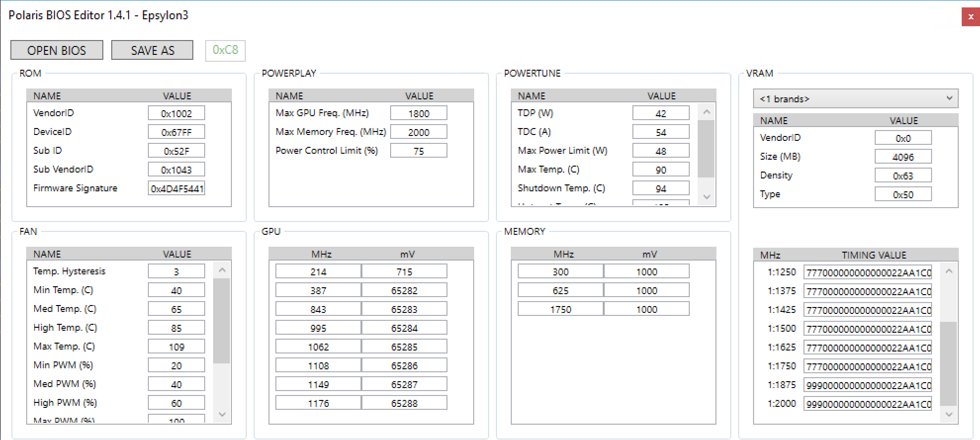Click timing value for 1:1250
Screen dimensions: 980x440
point(868,272)
